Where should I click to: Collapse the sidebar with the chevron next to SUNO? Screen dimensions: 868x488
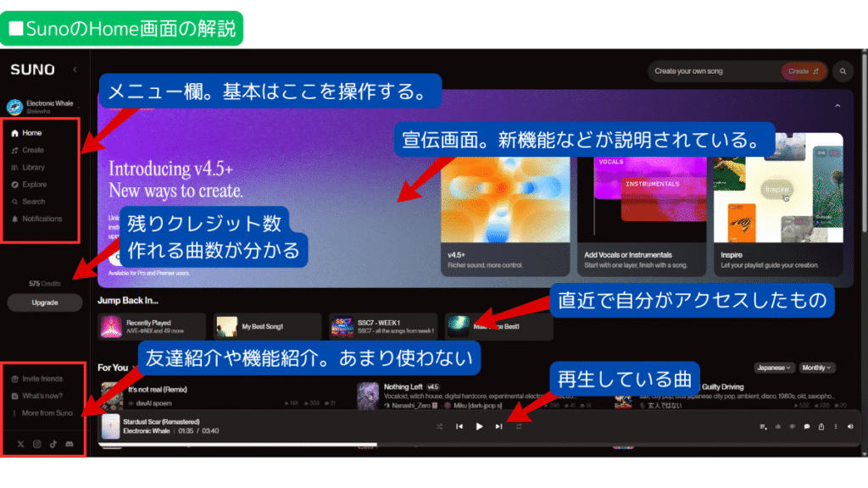pos(75,69)
